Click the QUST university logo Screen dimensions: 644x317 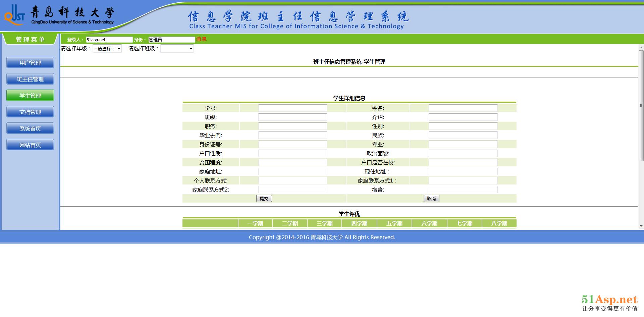pos(14,15)
